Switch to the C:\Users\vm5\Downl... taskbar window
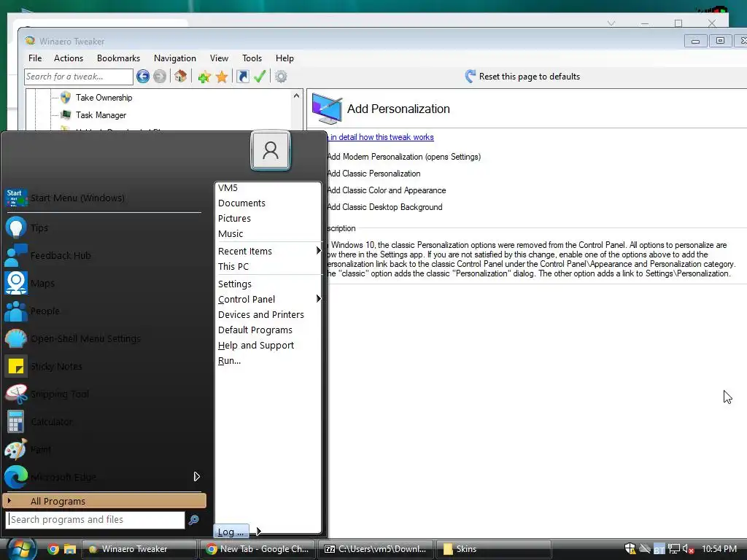Image resolution: width=747 pixels, height=560 pixels. pyautogui.click(x=376, y=549)
